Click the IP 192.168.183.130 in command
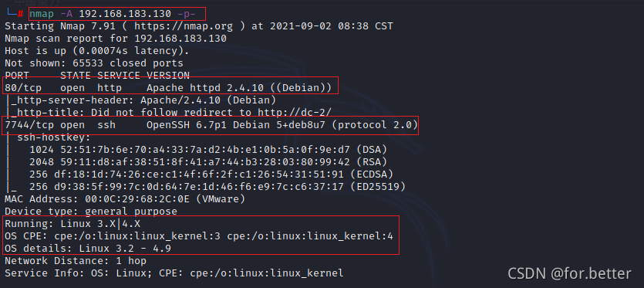This screenshot has height=288, width=644. click(125, 14)
